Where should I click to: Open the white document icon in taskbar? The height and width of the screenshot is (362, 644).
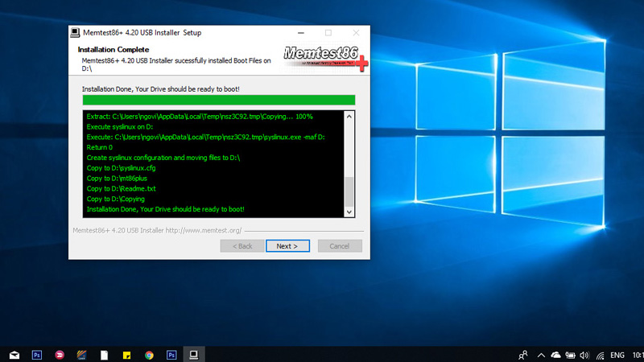pos(105,355)
